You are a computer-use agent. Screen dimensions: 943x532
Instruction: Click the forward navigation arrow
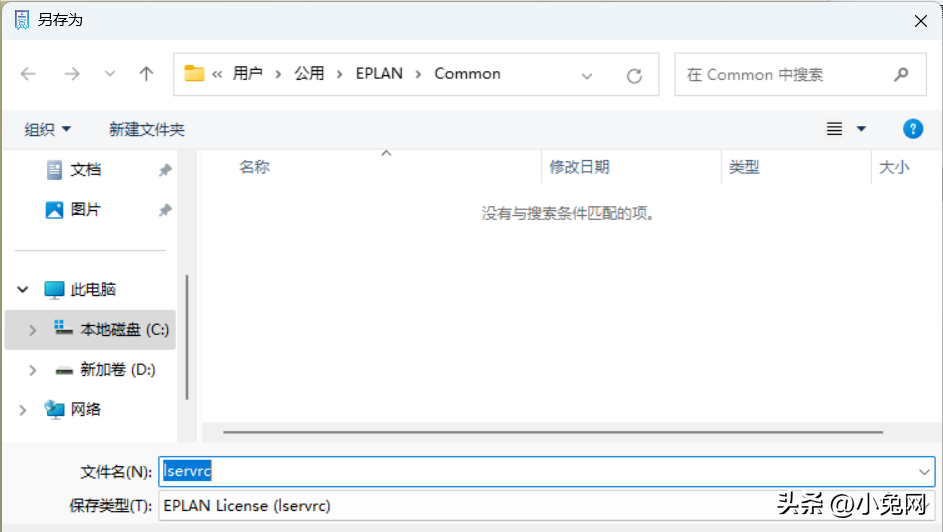(x=71, y=74)
